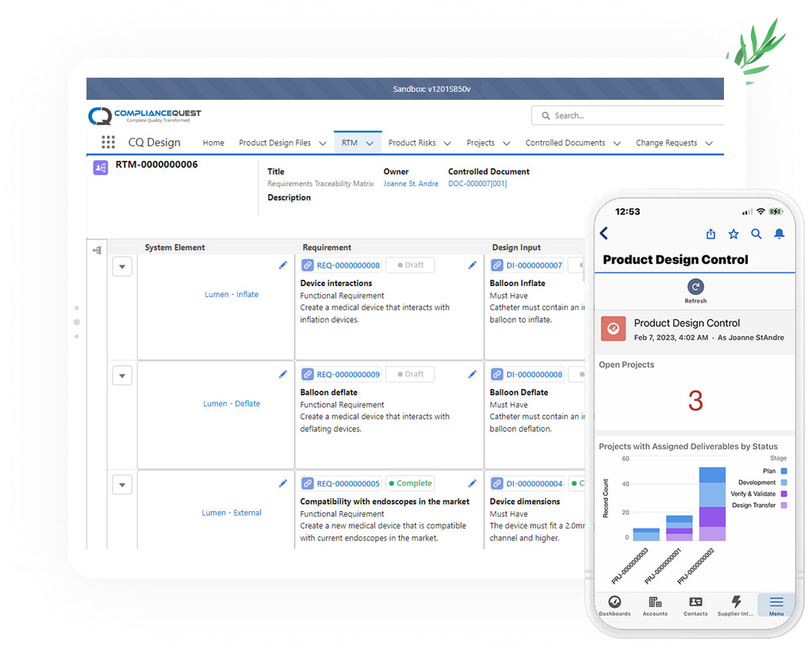Tap the back chevron on phone

[x=604, y=233]
